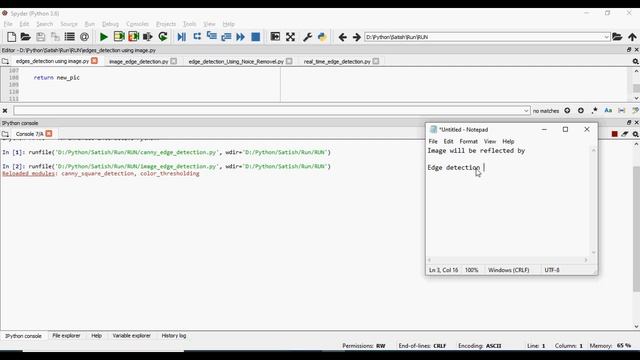
Task: Browse editor tabs with the list icon
Action: click(5, 61)
